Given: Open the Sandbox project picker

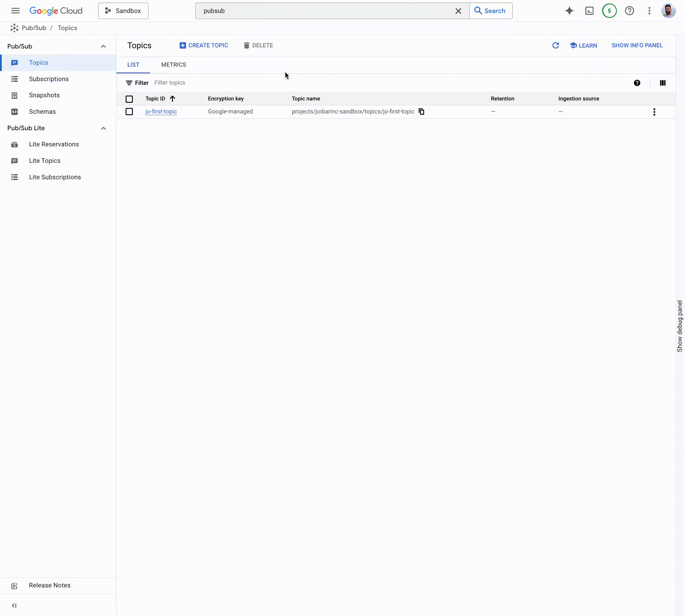Looking at the screenshot, I should click(123, 11).
